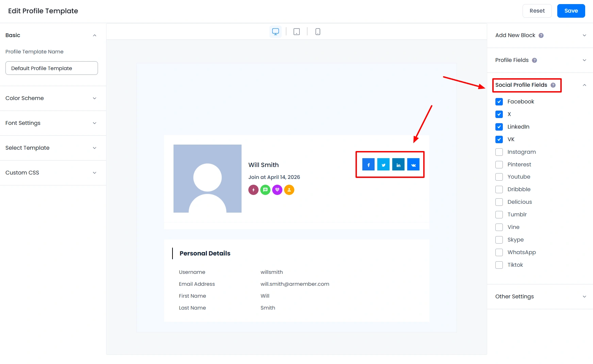Click the VK icon in profile preview
593x364 pixels.
pyautogui.click(x=413, y=165)
